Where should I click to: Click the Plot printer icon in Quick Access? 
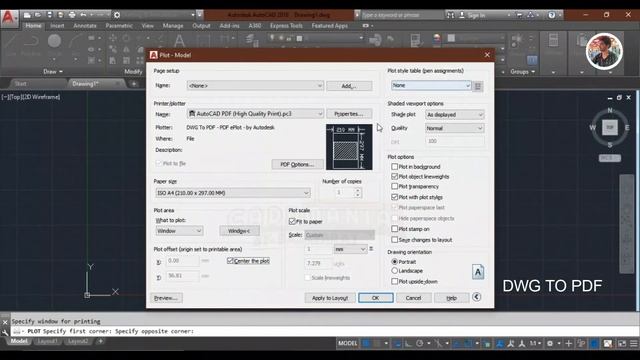(72, 15)
